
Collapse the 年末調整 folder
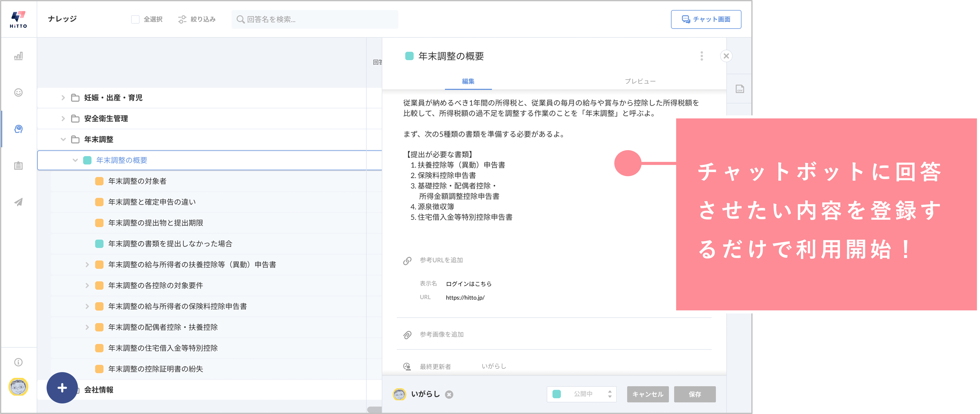click(x=63, y=140)
